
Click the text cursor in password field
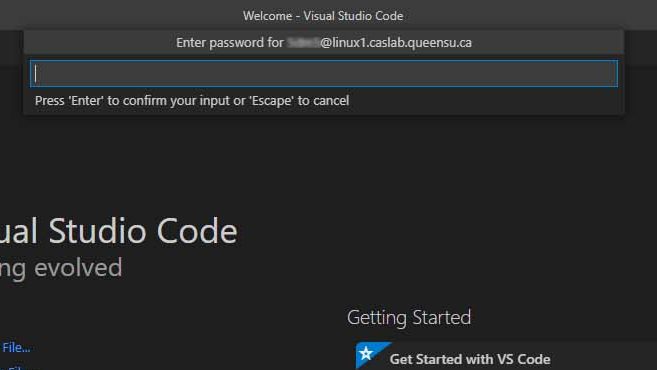tap(36, 74)
